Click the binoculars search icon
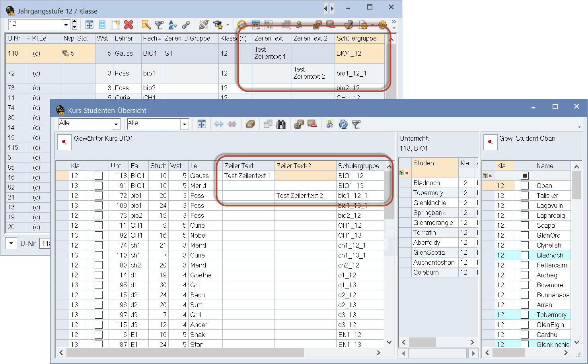 (x=281, y=124)
